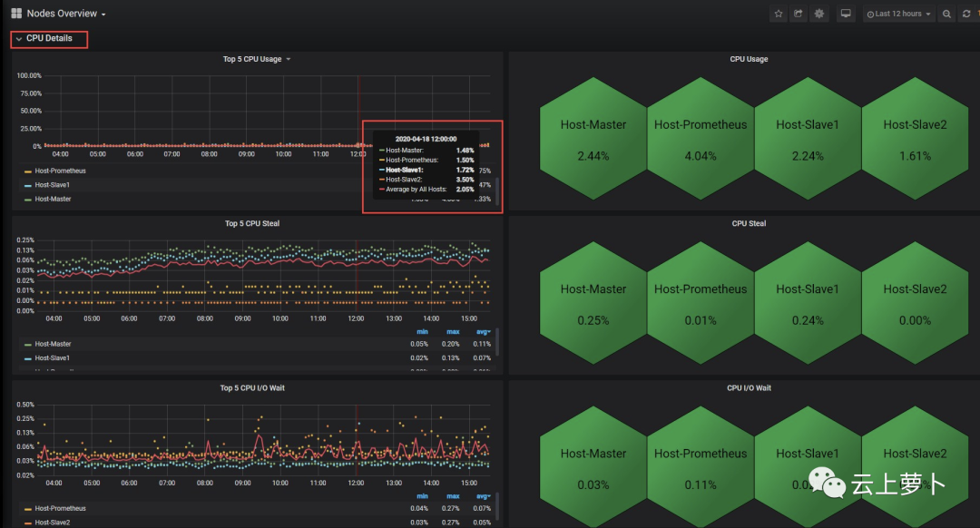Star this dashboard as a favorite
The image size is (980, 528).
point(779,13)
